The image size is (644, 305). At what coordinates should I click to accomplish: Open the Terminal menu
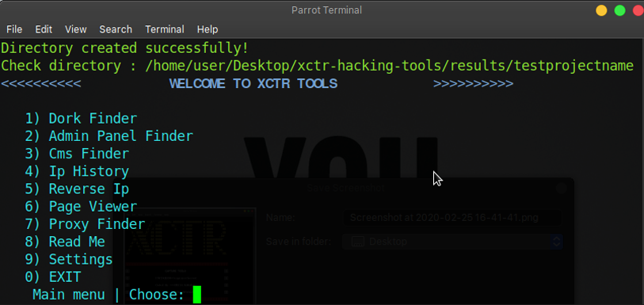[164, 29]
